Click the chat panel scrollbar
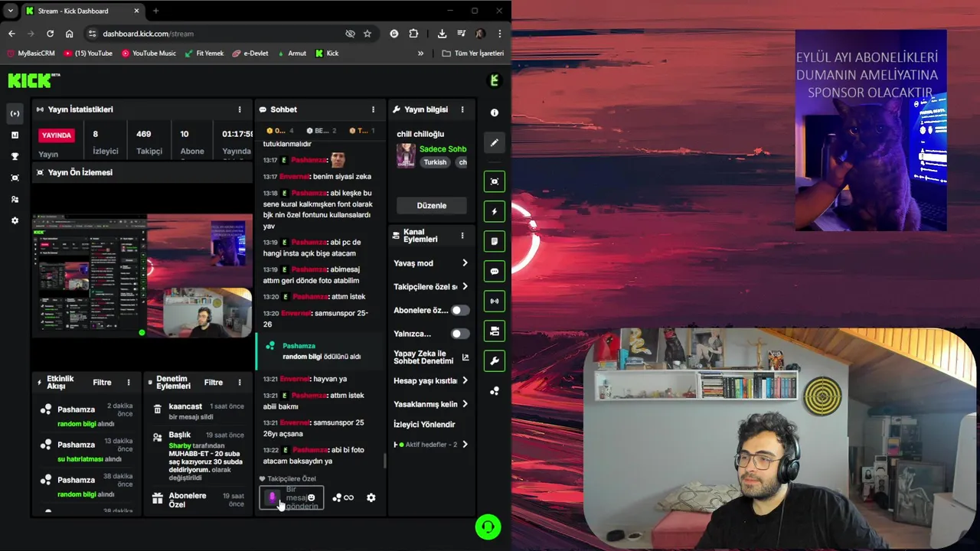Image resolution: width=980 pixels, height=551 pixels. click(x=384, y=461)
